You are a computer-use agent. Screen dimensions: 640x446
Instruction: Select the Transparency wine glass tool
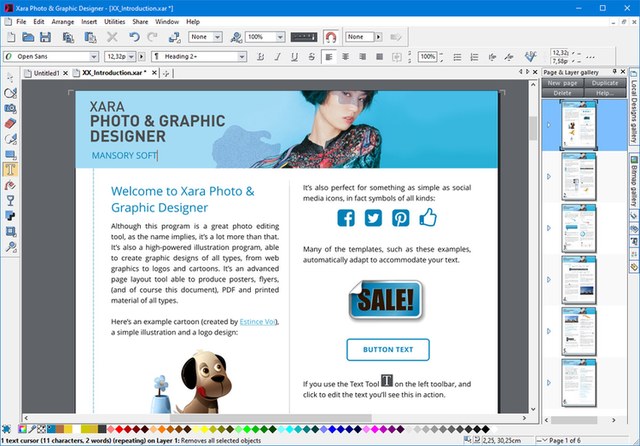(x=10, y=200)
